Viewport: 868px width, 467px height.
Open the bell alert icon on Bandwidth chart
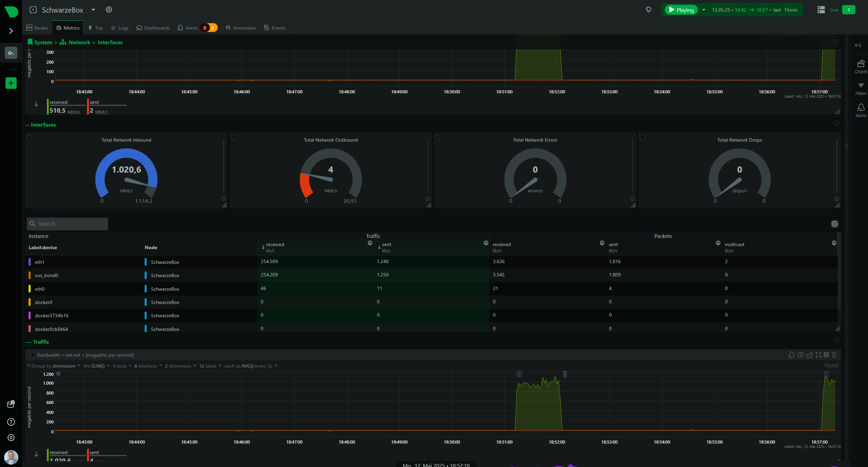click(x=791, y=355)
